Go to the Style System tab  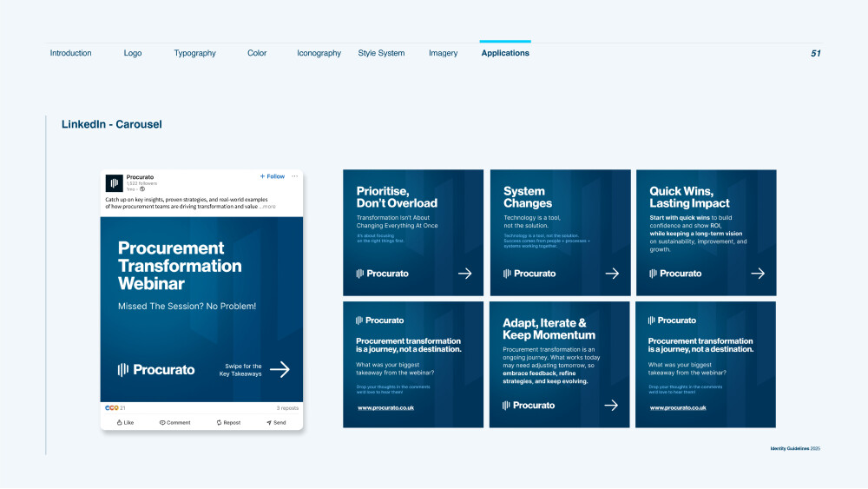click(381, 53)
